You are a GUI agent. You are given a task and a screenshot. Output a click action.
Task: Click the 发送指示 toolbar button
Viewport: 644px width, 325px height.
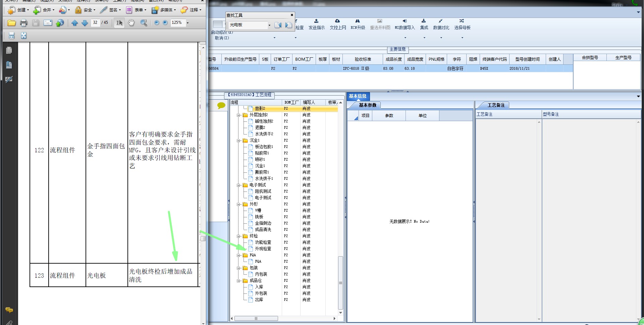[x=317, y=24]
